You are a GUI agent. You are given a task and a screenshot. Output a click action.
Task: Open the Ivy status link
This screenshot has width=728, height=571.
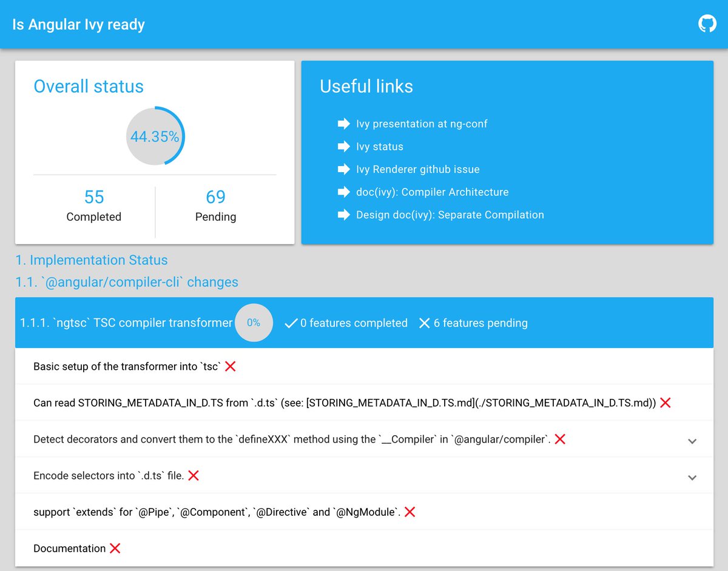click(380, 147)
